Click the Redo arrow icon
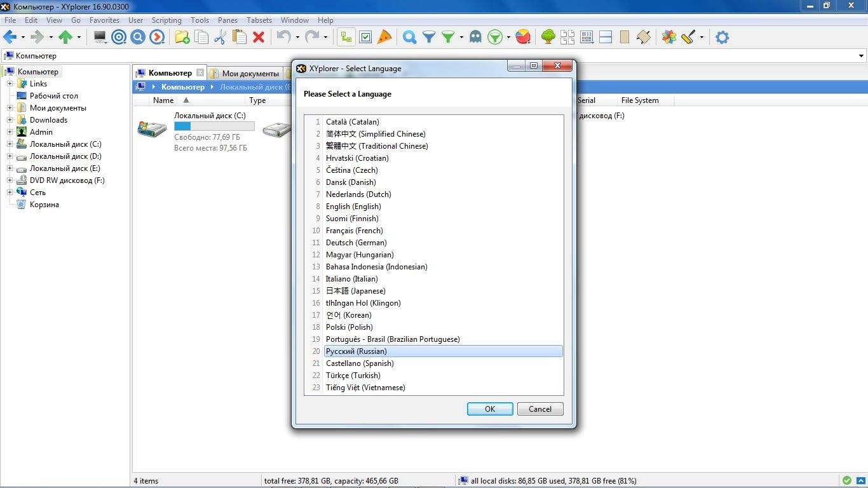The height and width of the screenshot is (488, 868). pyautogui.click(x=311, y=37)
